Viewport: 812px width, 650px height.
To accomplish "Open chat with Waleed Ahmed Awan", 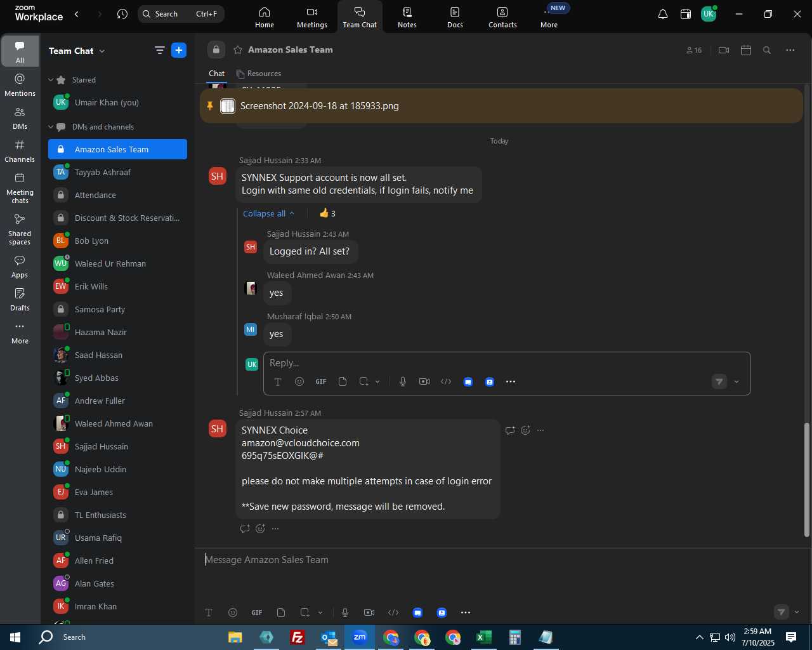I will [117, 423].
